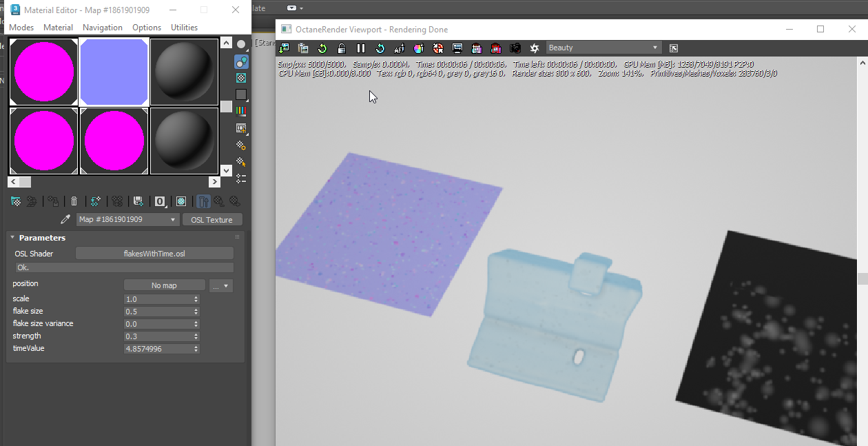Click Assign Material to Selection icon
The height and width of the screenshot is (446, 868).
[x=54, y=201]
